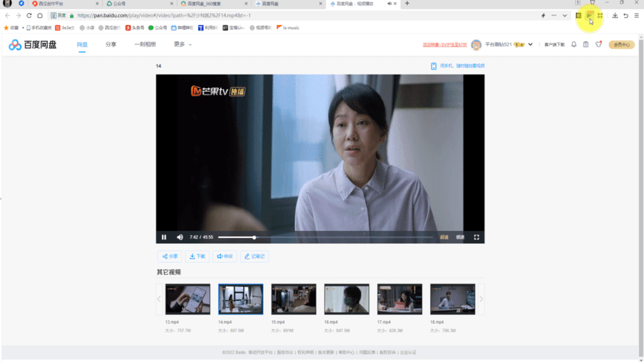Click the 分享 share button
This screenshot has width=644, height=362.
[170, 256]
